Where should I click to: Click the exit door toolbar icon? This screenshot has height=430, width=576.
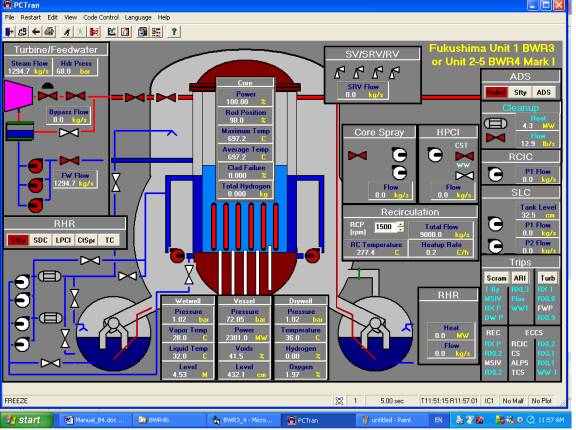coord(10,32)
